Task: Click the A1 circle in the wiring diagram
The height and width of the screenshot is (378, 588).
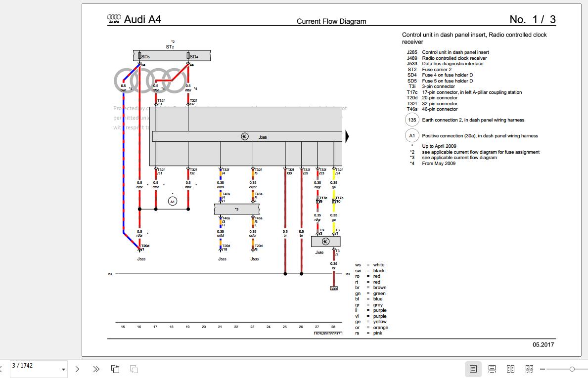Action: [x=173, y=202]
